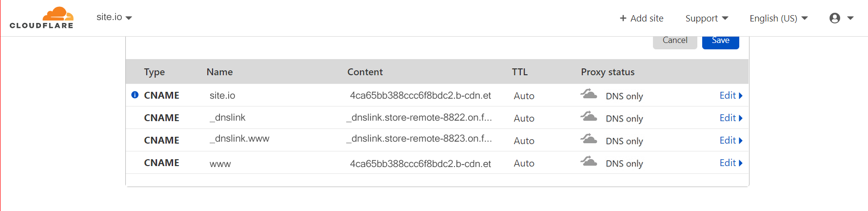868x211 pixels.
Task: Expand the account menu arrow
Action: [850, 18]
